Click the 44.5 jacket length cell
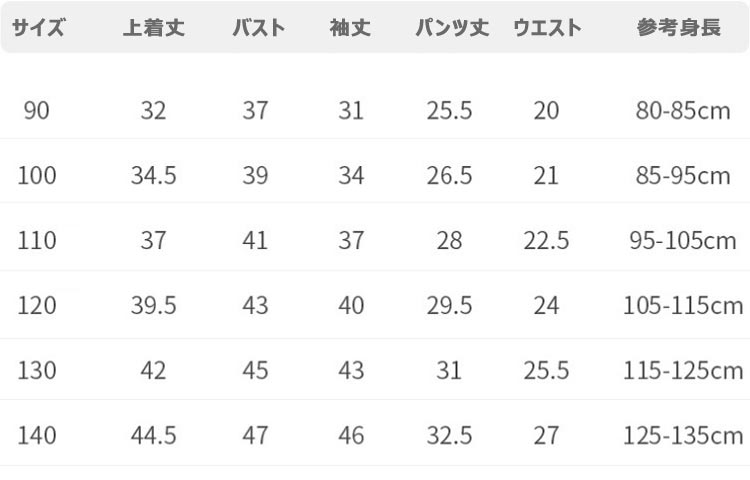Image resolution: width=750 pixels, height=480 pixels. [154, 435]
